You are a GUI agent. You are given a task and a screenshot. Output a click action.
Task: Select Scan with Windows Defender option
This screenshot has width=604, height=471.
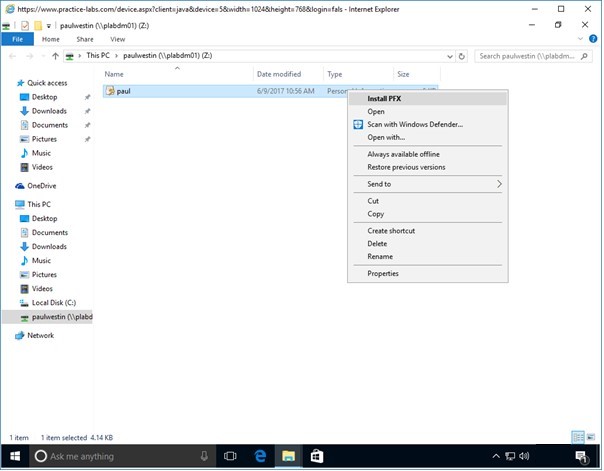pos(408,124)
